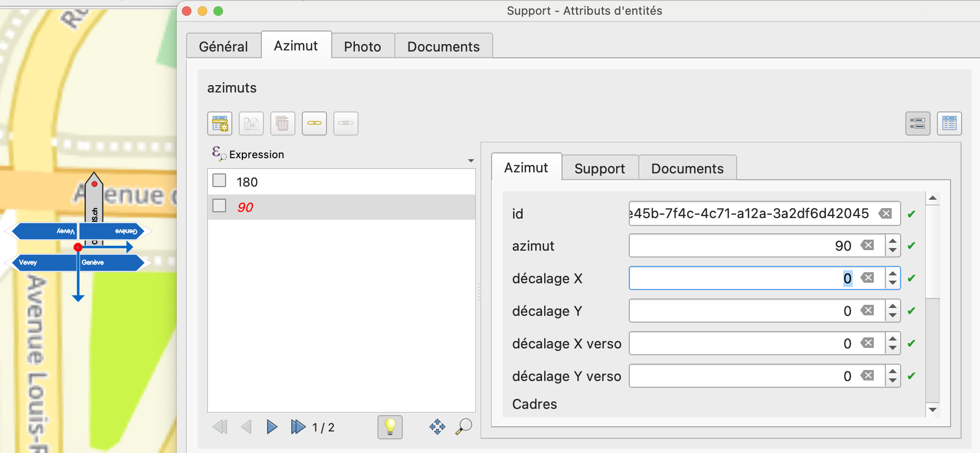The height and width of the screenshot is (453, 980).
Task: Check the box next to 180
Action: (219, 181)
